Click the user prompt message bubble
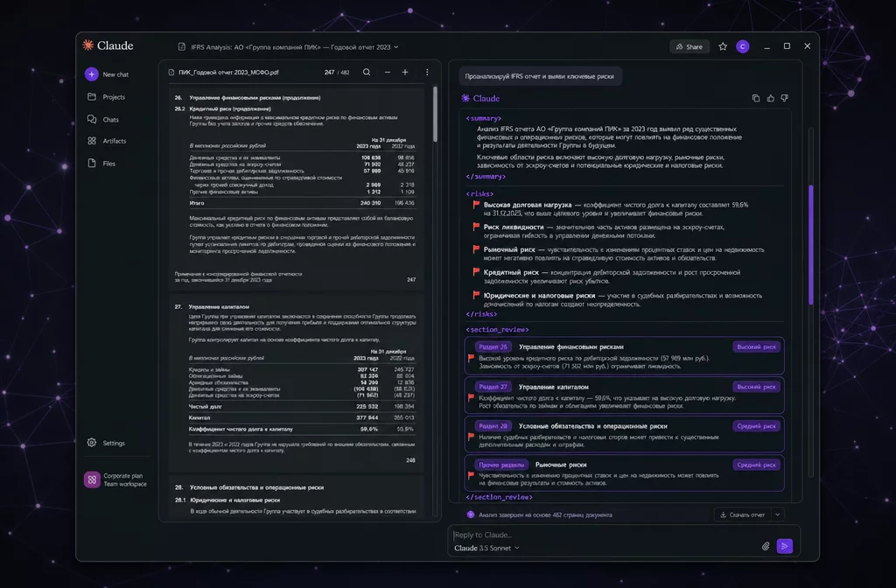This screenshot has height=588, width=896. point(539,76)
